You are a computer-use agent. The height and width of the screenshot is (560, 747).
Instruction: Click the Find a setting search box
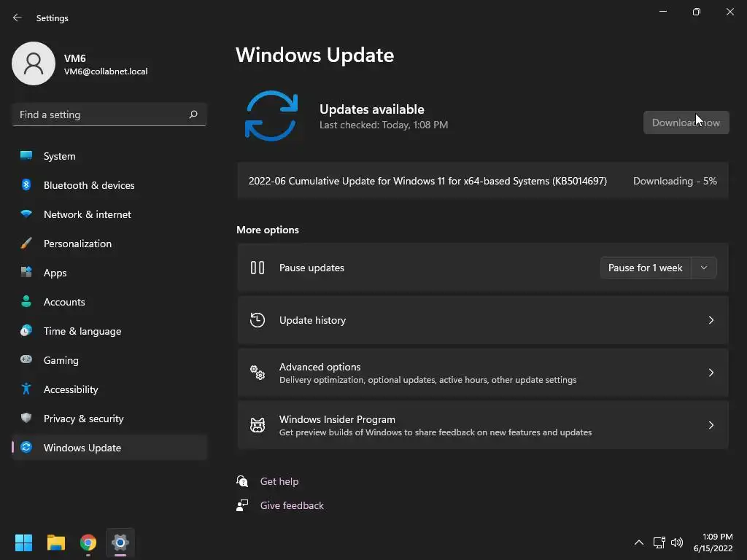pyautogui.click(x=102, y=114)
